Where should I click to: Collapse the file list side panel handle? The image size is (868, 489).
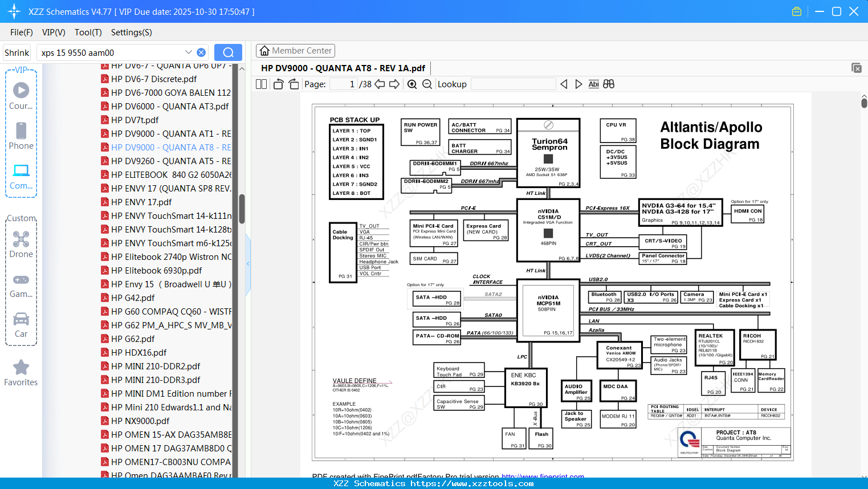point(248,263)
